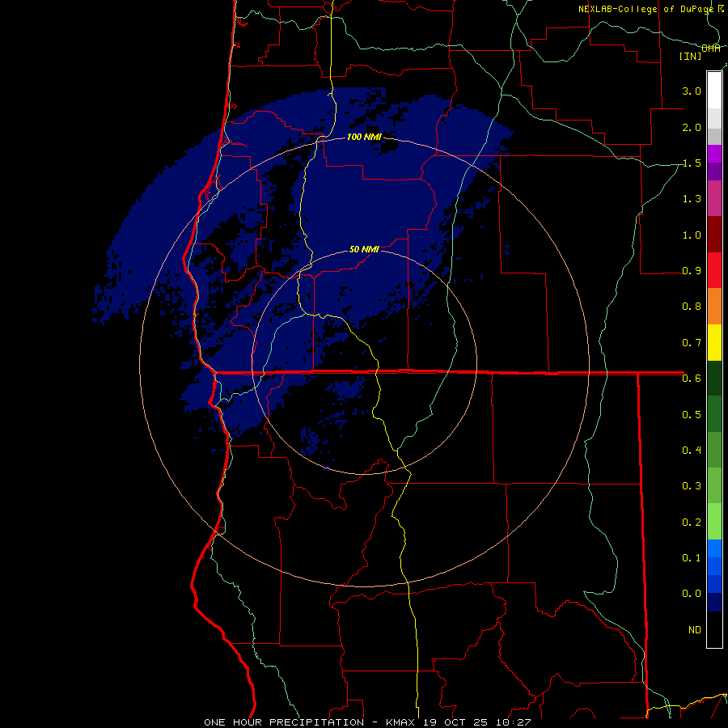Click the 100 NMI range ring label
728x728 pixels.
364,137
